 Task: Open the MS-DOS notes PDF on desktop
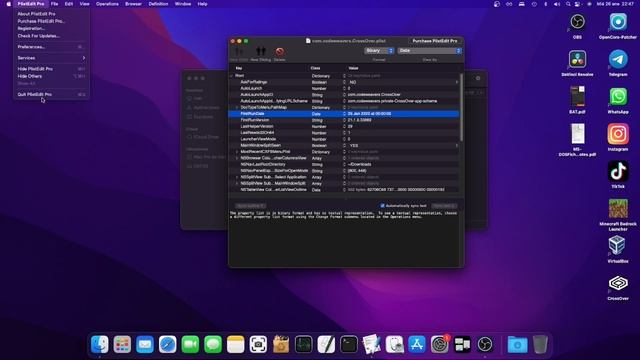point(577,134)
